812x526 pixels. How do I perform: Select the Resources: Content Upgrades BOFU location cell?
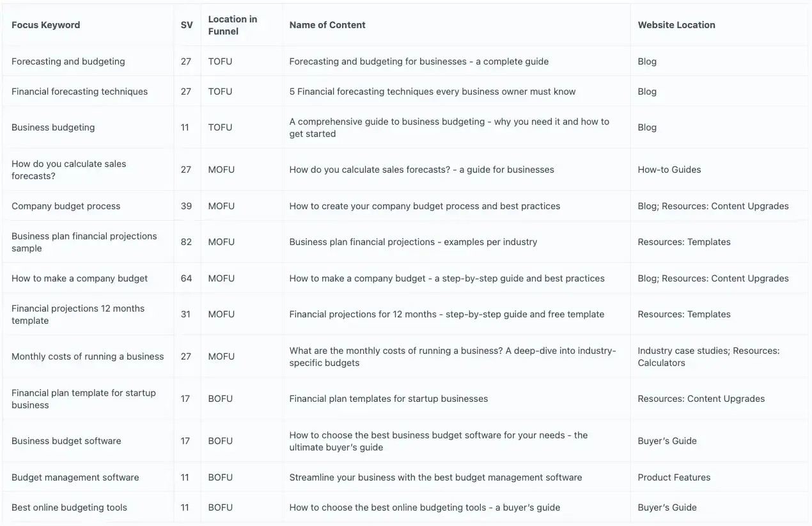pos(701,399)
